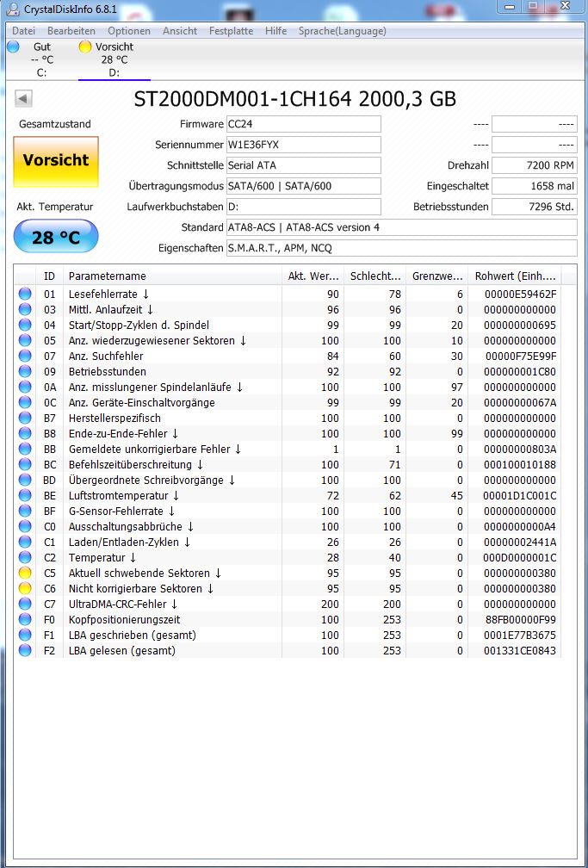Click row text Anz. wiederzugewiesener Sektoren
The image size is (588, 868).
tap(152, 340)
